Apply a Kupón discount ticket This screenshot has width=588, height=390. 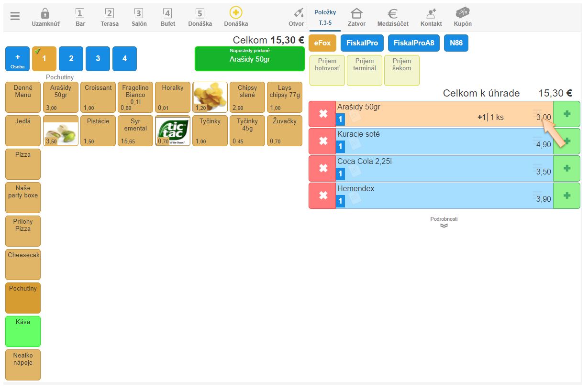[463, 13]
